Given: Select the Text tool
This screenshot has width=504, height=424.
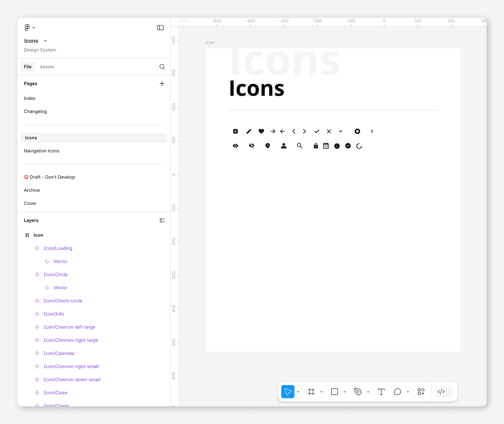Looking at the screenshot, I should [381, 391].
